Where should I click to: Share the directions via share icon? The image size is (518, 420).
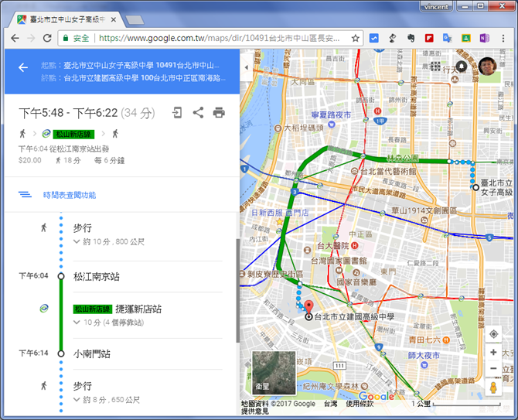198,113
